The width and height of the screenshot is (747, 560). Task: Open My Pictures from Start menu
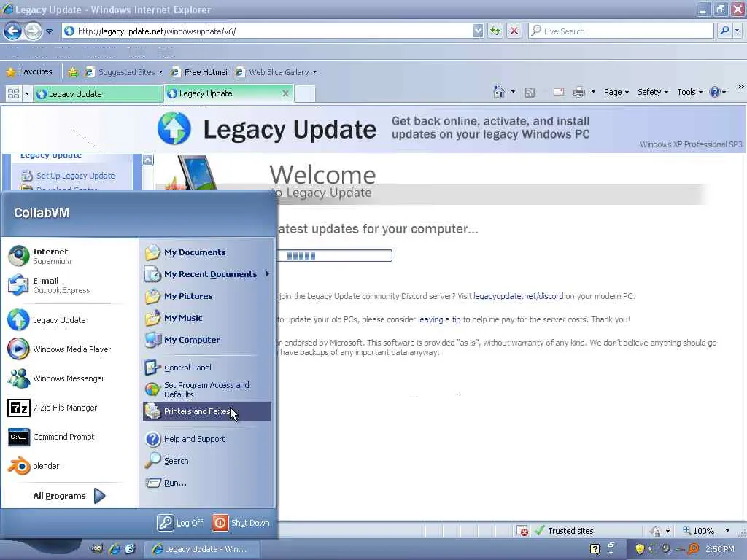(x=208, y=296)
